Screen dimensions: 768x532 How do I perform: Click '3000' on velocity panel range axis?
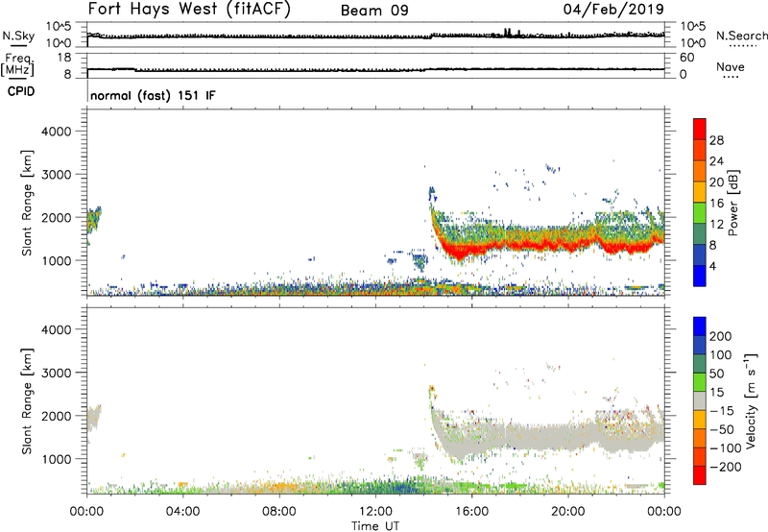pyautogui.click(x=56, y=373)
